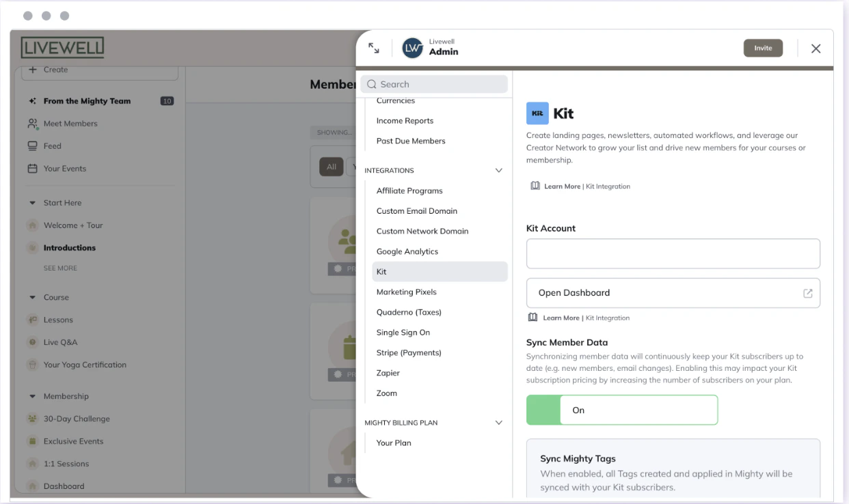Click the Feed icon in sidebar
The height and width of the screenshot is (504, 849).
point(32,145)
